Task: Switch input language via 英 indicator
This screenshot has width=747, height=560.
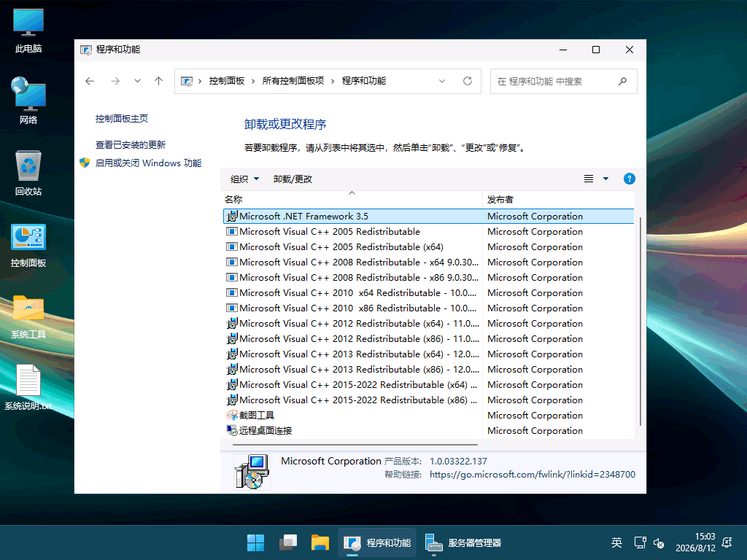Action: 616,542
